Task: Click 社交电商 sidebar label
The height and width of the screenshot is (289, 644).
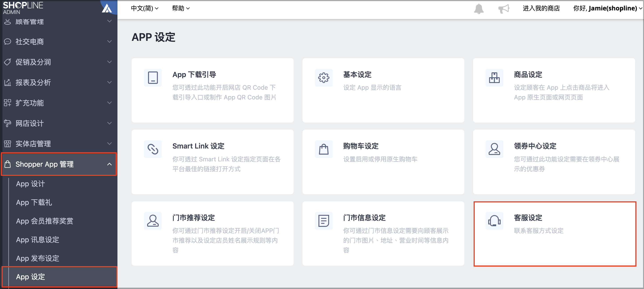Action: (x=29, y=41)
